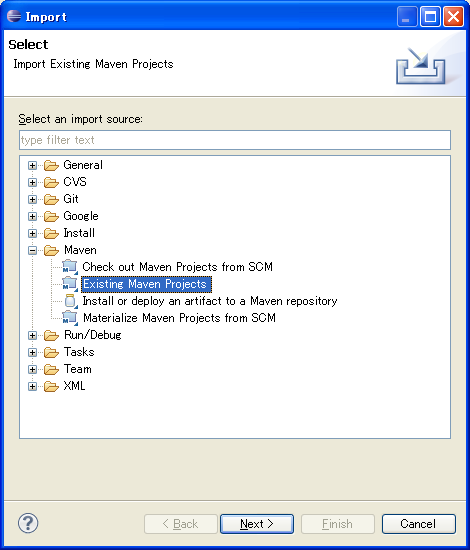The width and height of the screenshot is (470, 550).
Task: Expand the CVS category
Action: (32, 182)
